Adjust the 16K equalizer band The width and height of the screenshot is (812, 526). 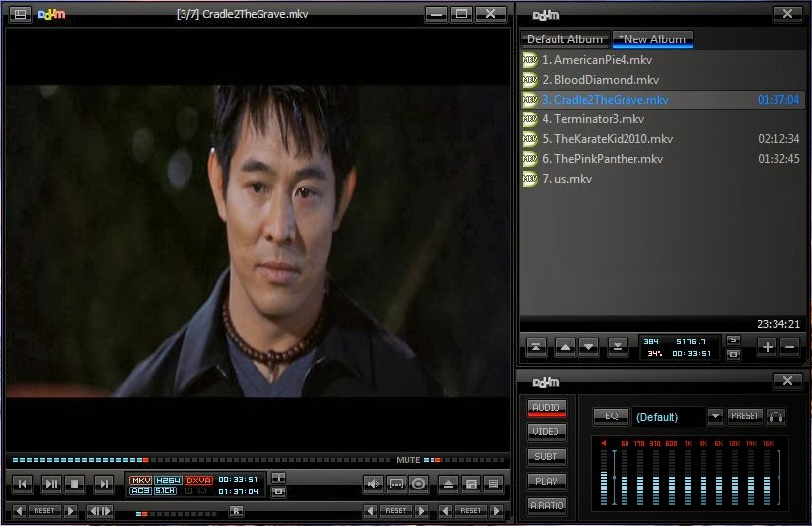[x=767, y=477]
